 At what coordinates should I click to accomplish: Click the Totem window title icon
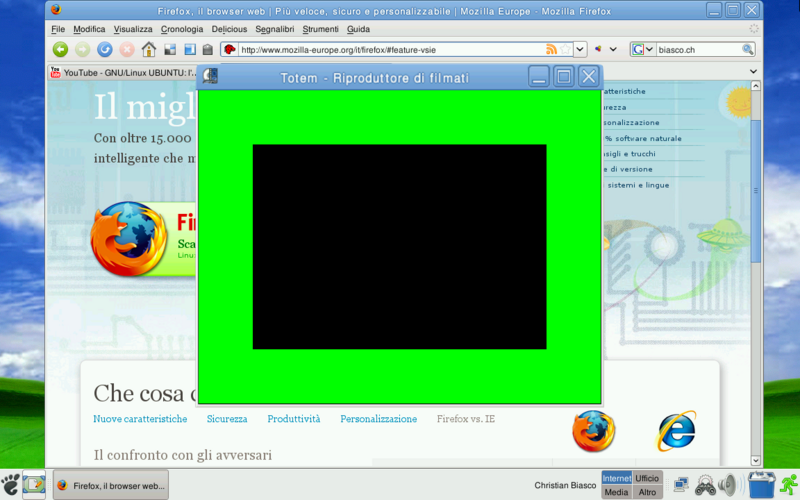point(210,77)
